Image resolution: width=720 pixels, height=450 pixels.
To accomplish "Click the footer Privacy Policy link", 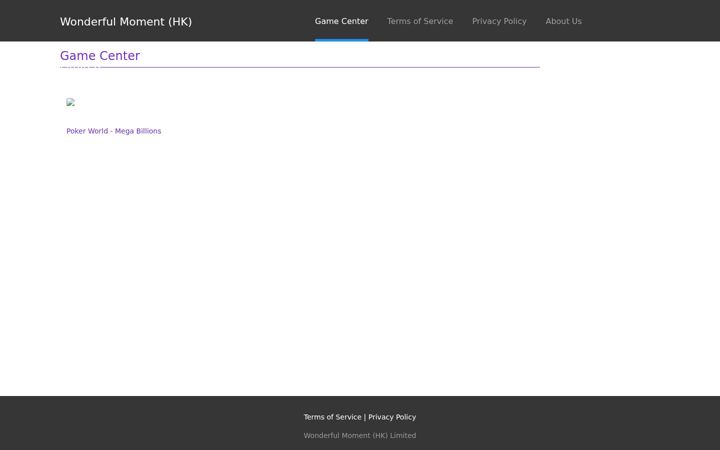I will [x=392, y=417].
